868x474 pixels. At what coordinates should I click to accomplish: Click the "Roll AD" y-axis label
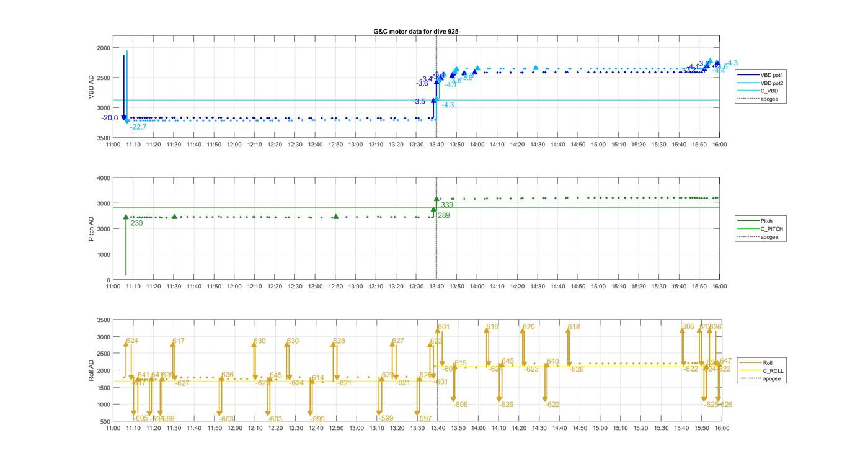click(92, 371)
